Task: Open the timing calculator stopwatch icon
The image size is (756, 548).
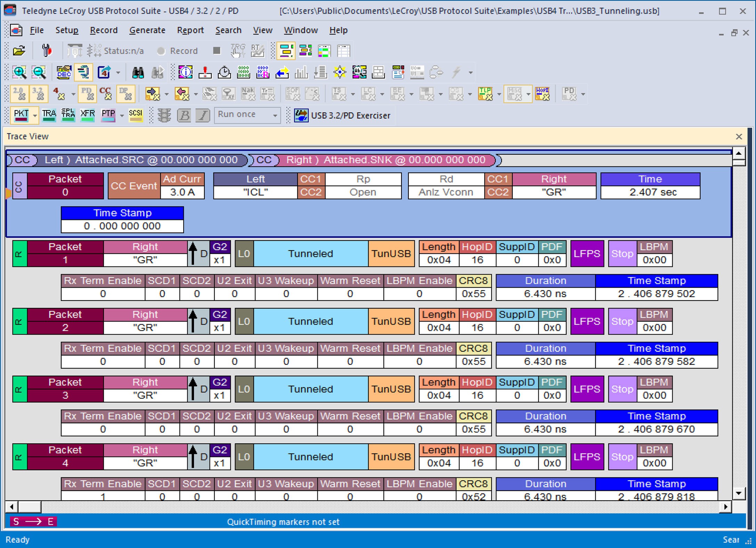Action: coord(224,72)
